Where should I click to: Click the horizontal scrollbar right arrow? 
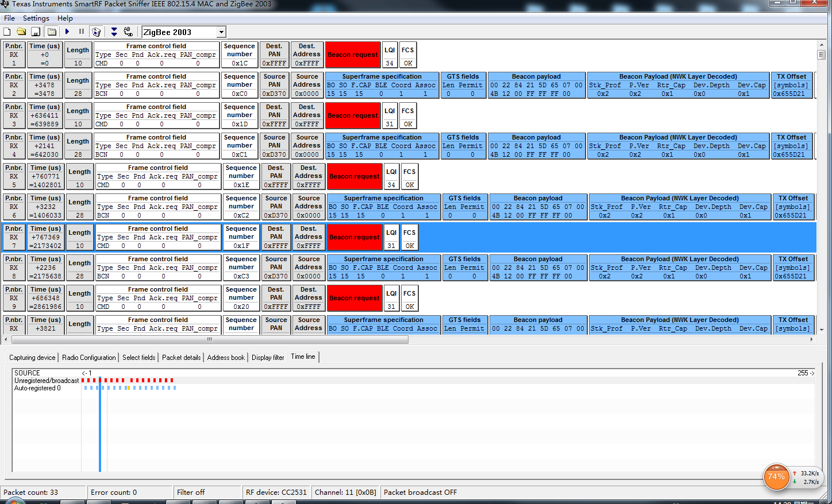click(x=811, y=339)
